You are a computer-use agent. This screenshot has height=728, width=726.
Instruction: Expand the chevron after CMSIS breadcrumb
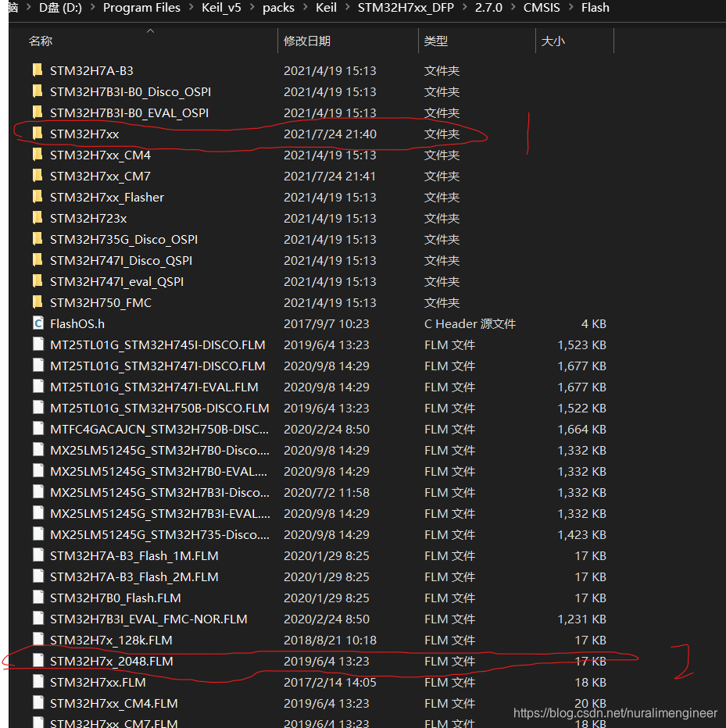click(570, 8)
